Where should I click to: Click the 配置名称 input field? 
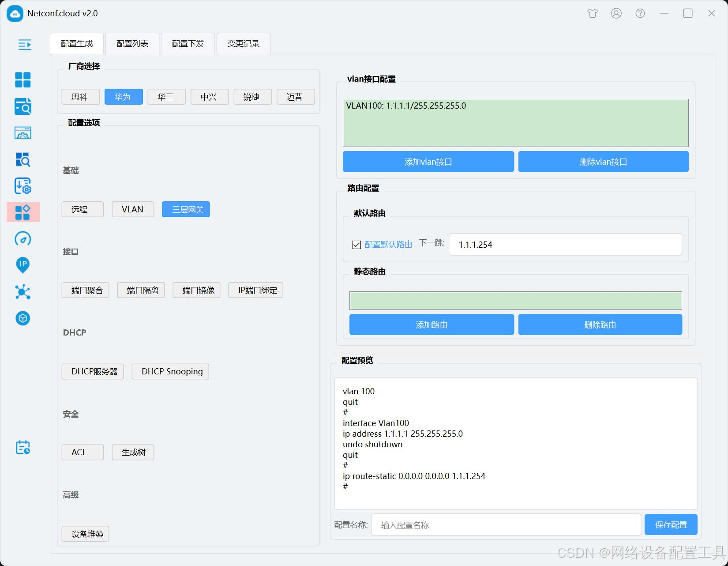[506, 524]
